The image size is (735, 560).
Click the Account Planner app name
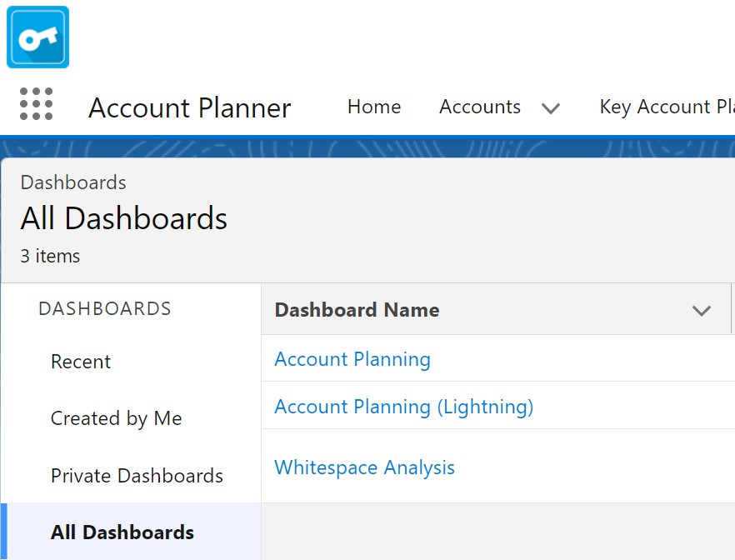point(189,108)
